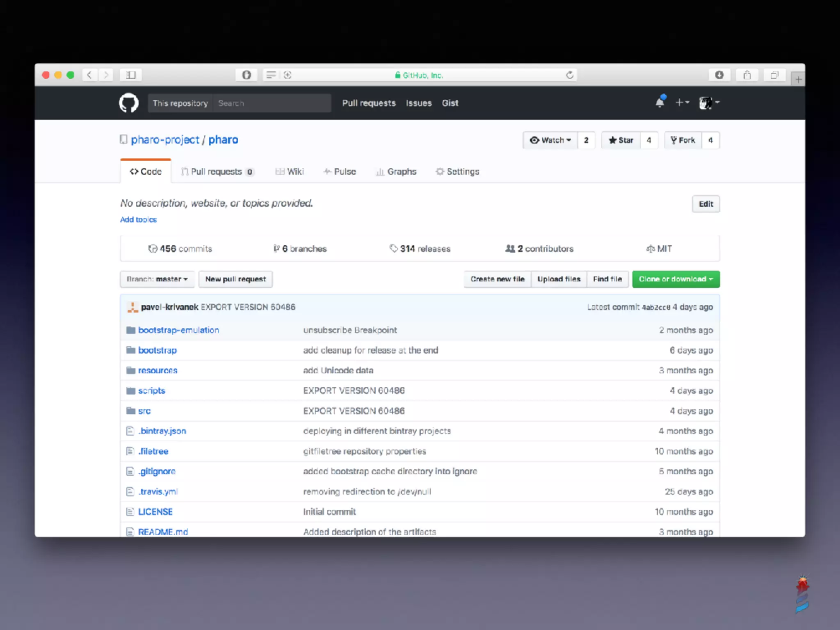The width and height of the screenshot is (840, 630).
Task: Click into the repository search field
Action: [272, 103]
